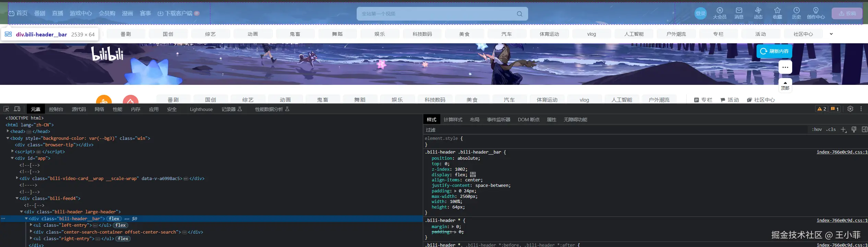The height and width of the screenshot is (247, 868).
Task: Click the ellipsis inside the collapsed script tag
Action: coord(38,152)
